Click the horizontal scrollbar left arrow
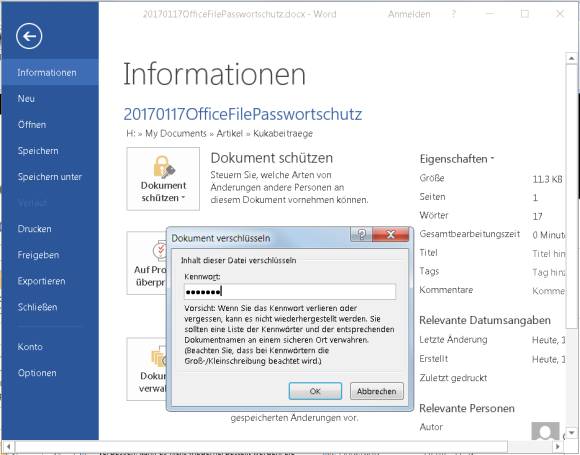Viewport: 580px width, 455px height. 8,446
